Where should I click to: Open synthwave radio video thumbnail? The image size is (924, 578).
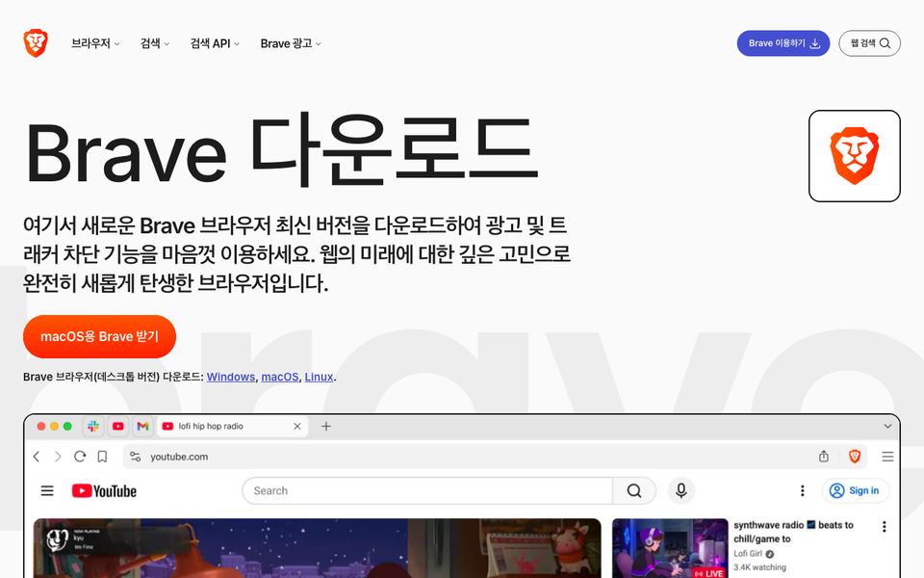(670, 548)
